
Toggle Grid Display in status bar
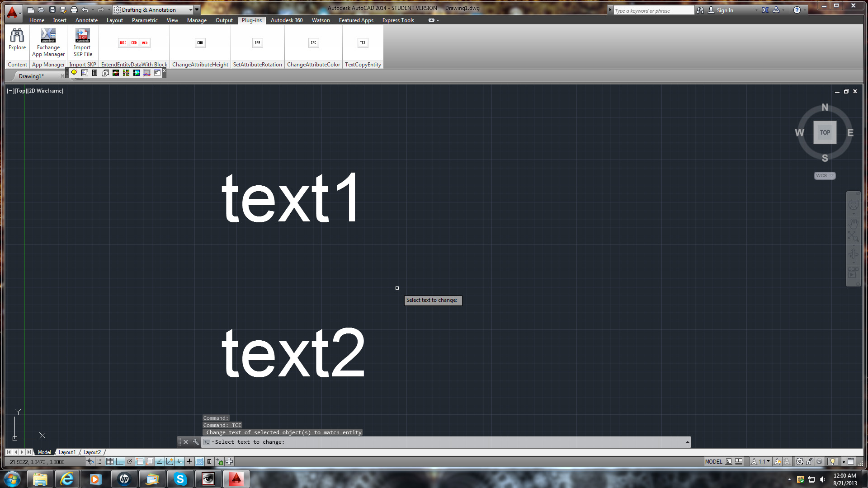[110, 461]
